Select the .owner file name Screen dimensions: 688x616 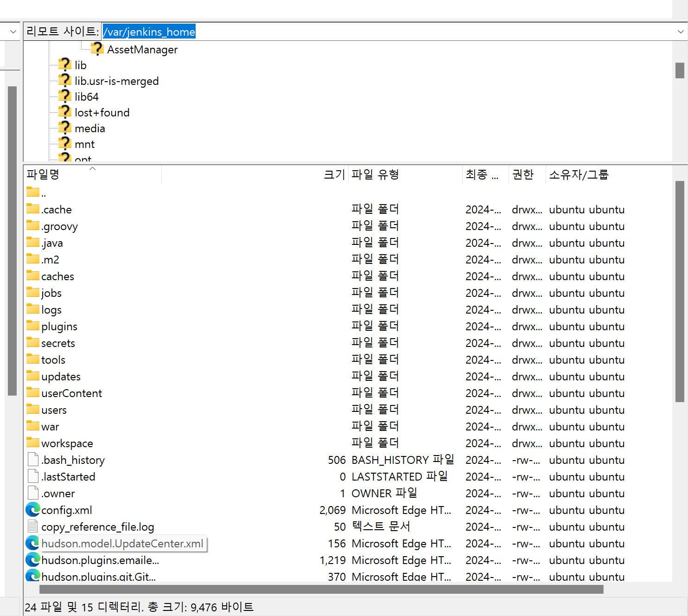(58, 494)
